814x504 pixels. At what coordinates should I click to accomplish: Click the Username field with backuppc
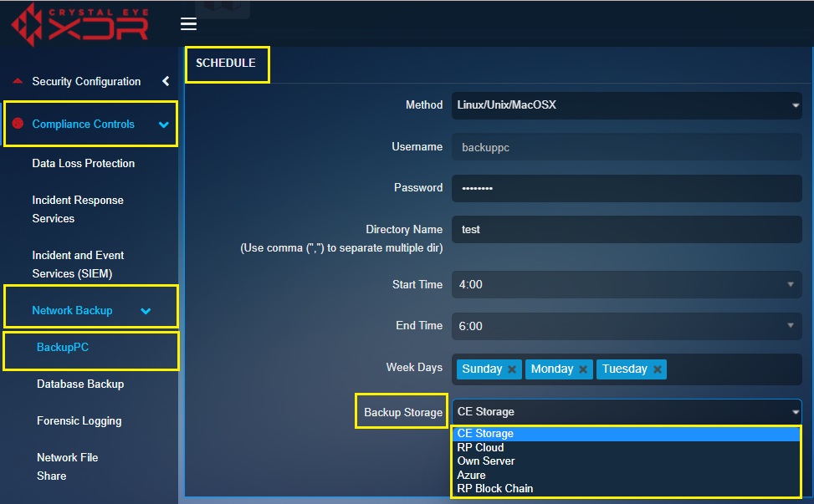pos(627,147)
